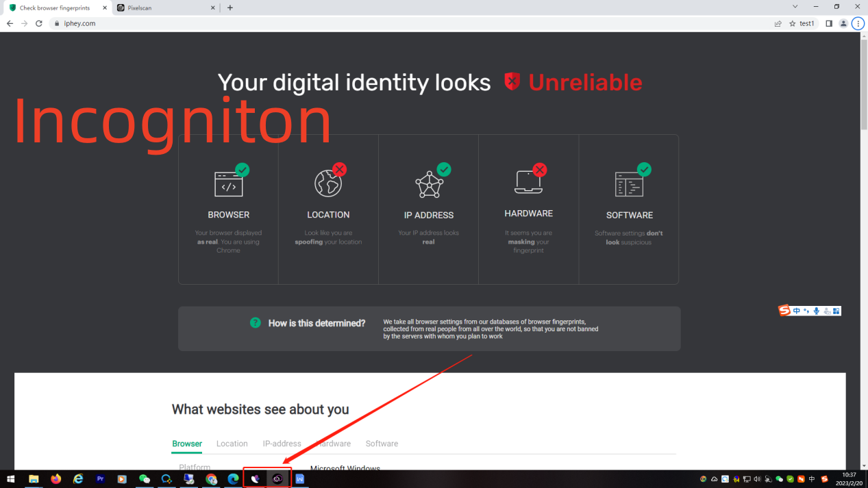Click the green question mark icon
The width and height of the screenshot is (868, 488).
tap(256, 323)
